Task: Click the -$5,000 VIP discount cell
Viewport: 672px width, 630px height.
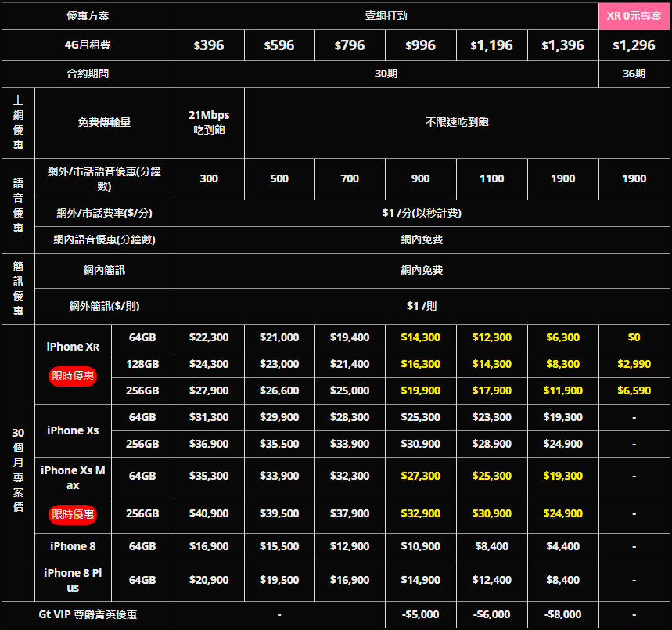Action: pyautogui.click(x=420, y=614)
